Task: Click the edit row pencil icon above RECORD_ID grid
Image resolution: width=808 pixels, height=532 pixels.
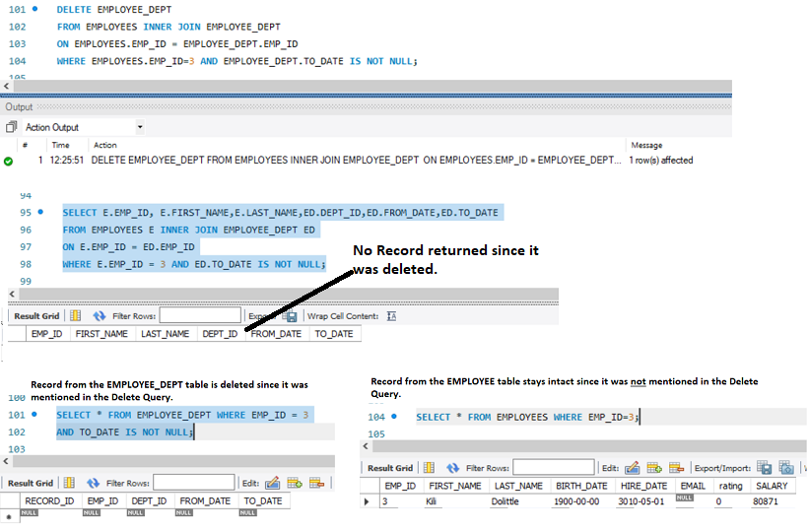Action: (272, 483)
